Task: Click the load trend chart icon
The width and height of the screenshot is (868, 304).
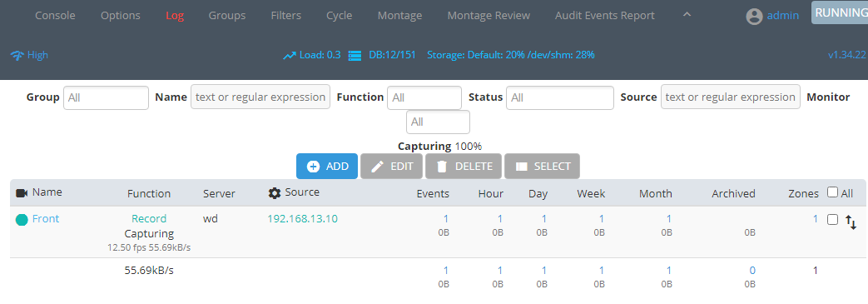Action: tap(290, 55)
